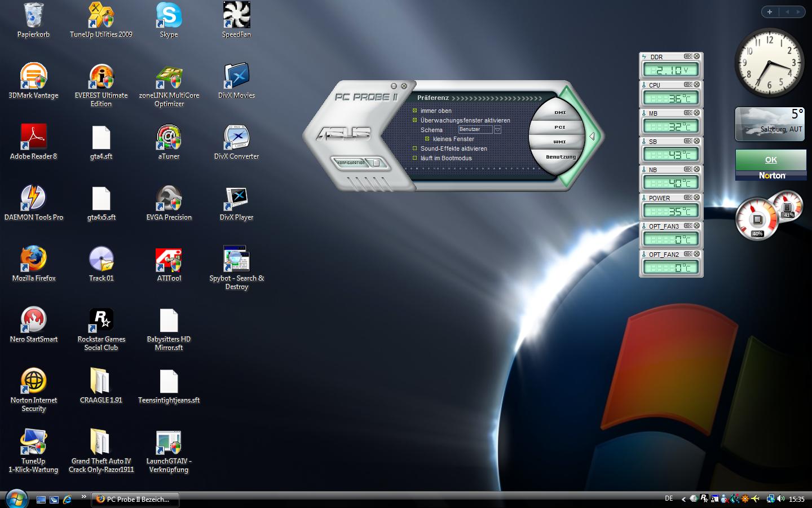
Task: Toggle the 'immer oben' checkbox
Action: click(x=415, y=111)
